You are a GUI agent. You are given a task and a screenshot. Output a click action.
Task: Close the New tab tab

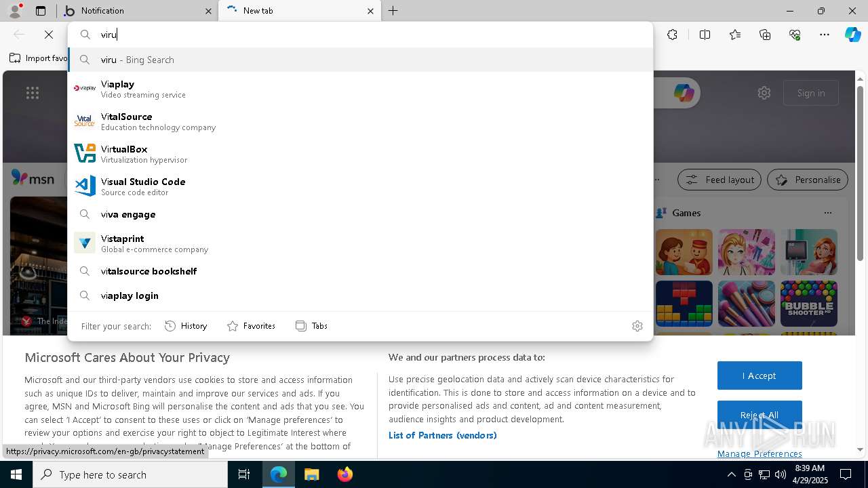(x=370, y=11)
